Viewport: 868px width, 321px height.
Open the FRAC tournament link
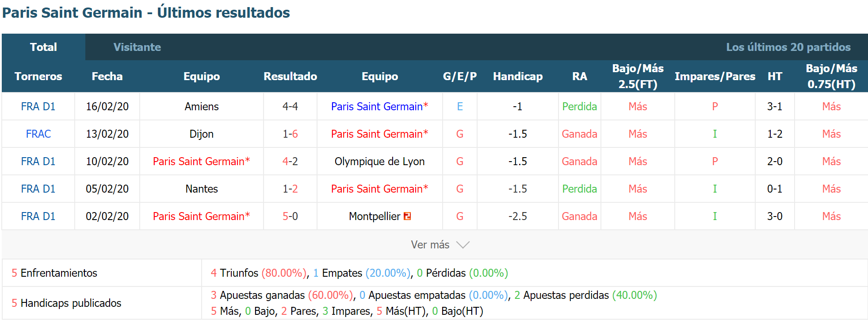[x=38, y=134]
